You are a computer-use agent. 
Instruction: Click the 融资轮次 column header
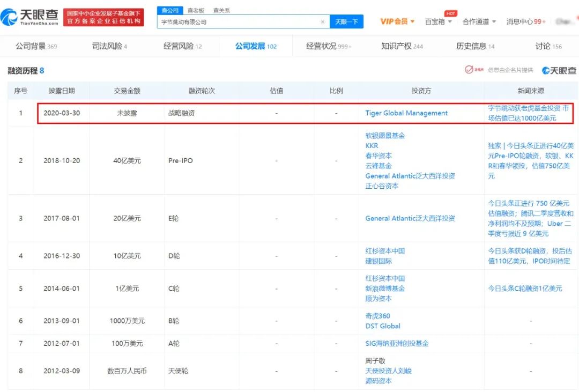pyautogui.click(x=202, y=91)
